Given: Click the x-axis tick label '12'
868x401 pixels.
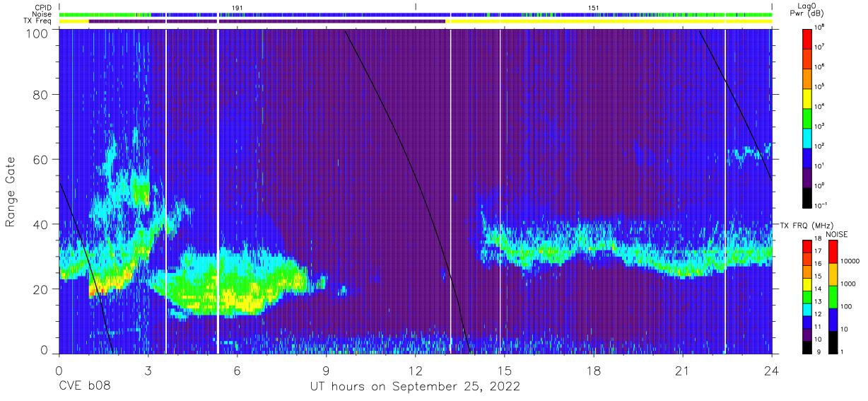Looking at the screenshot, I should [416, 371].
